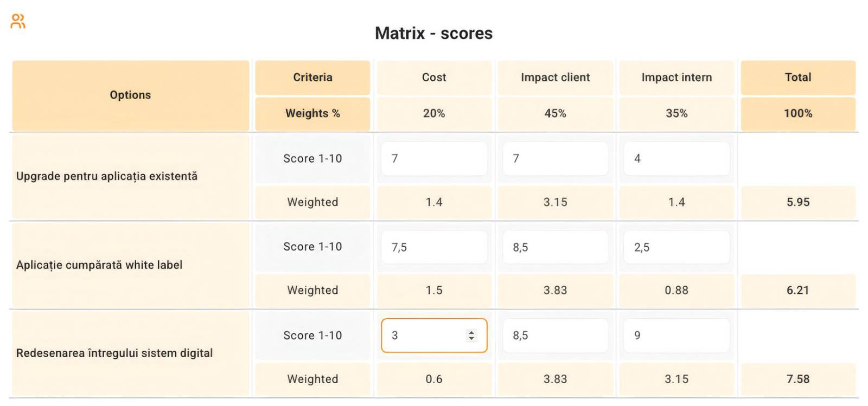Viewport: 868px width, 406px height.
Task: Click the 45% weight cell
Action: pos(555,113)
